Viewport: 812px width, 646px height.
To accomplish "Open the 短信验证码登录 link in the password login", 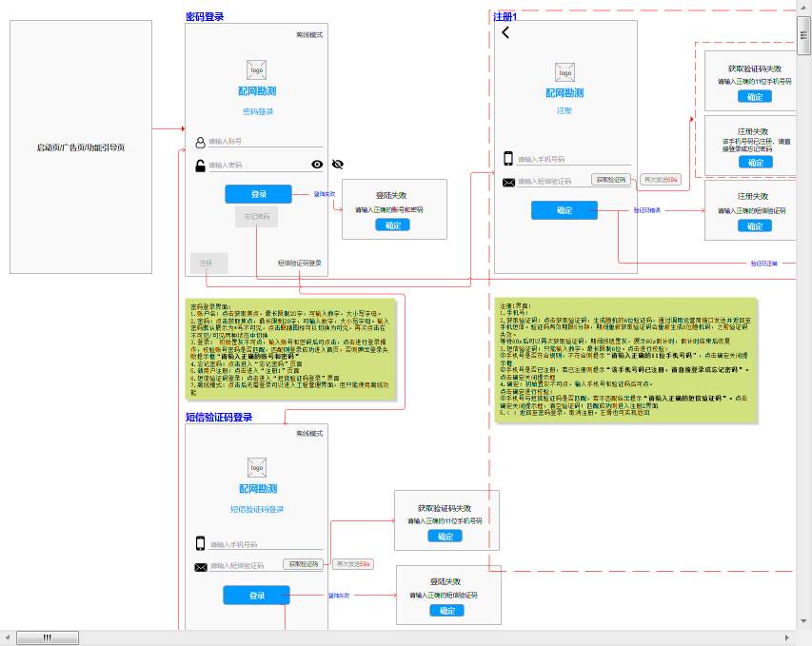I will coord(300,264).
